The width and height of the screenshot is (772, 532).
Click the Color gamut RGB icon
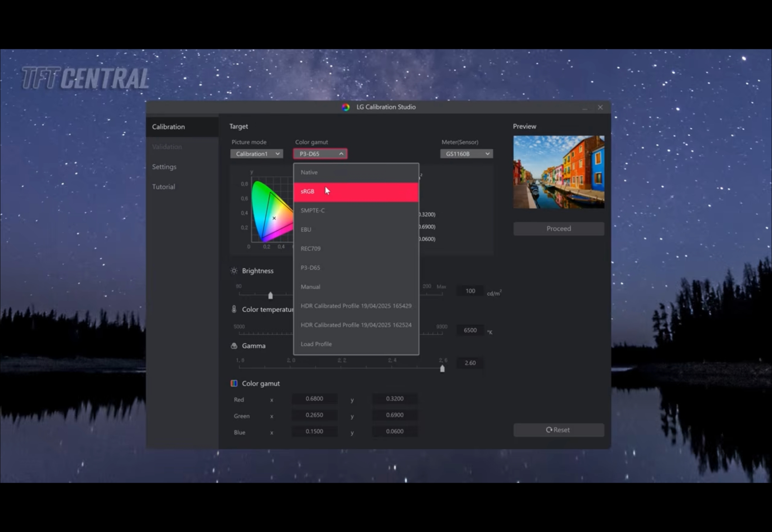(234, 383)
